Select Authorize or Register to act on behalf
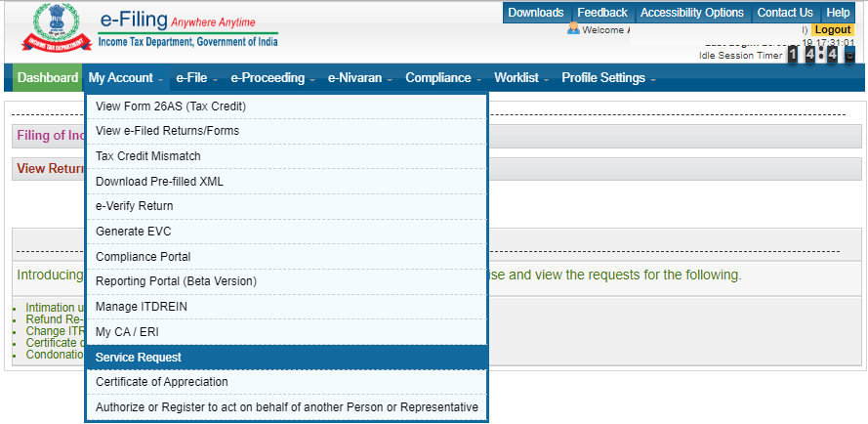This screenshot has height=424, width=868. pos(287,407)
